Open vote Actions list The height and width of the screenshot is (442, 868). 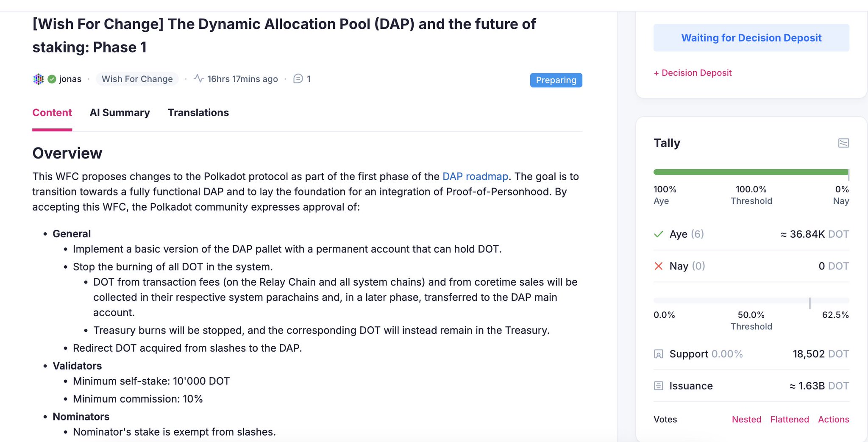click(833, 419)
